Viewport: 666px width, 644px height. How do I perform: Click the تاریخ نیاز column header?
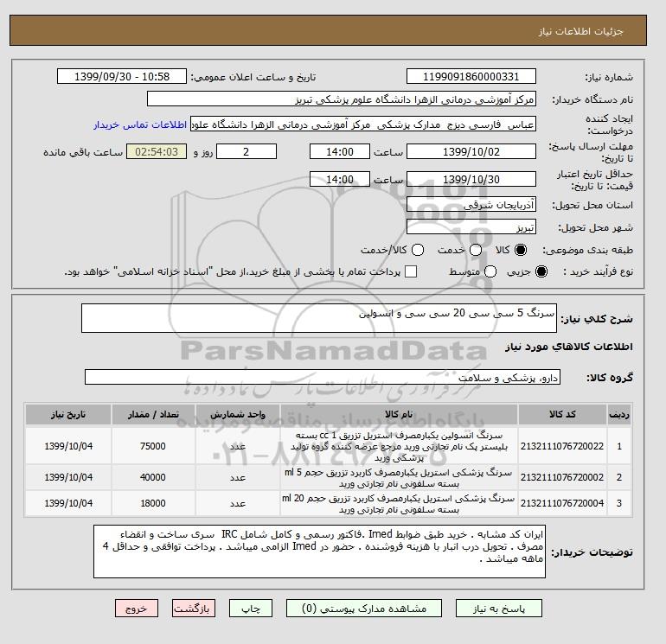coord(68,414)
